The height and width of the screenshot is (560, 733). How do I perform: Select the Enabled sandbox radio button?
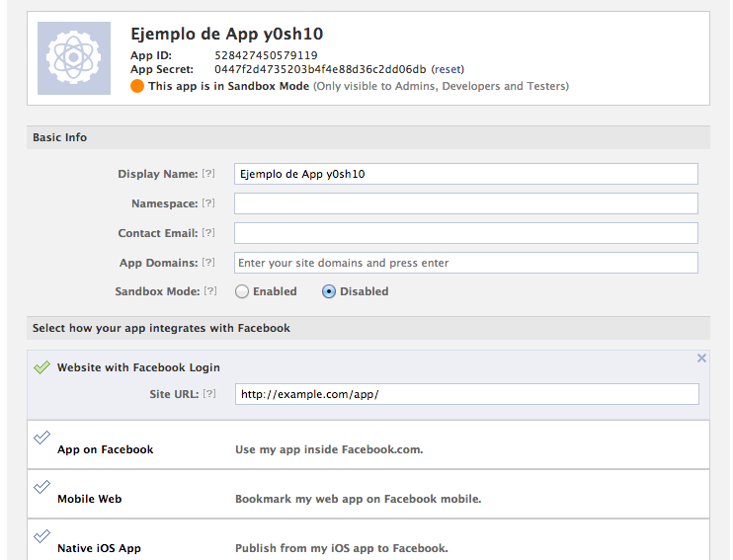click(x=242, y=291)
